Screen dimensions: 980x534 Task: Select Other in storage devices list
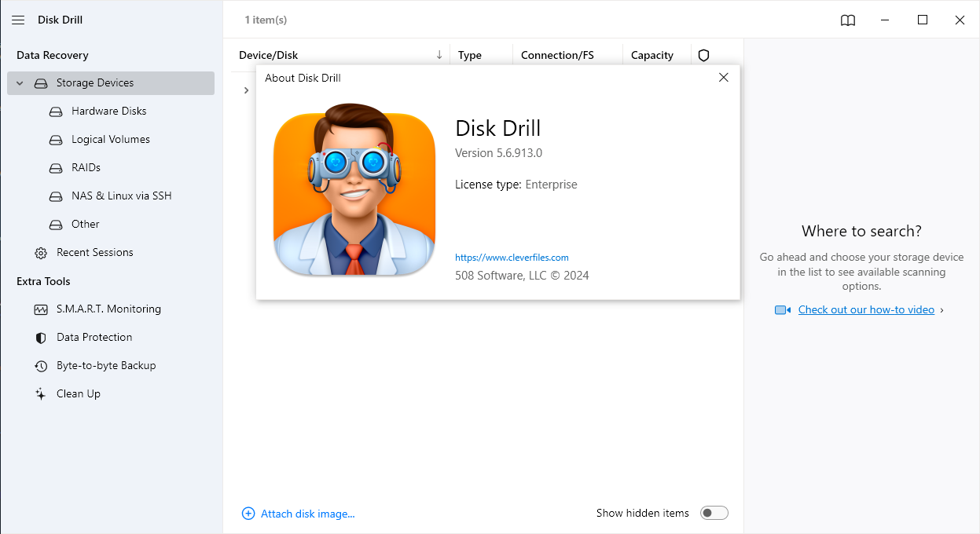(x=86, y=225)
